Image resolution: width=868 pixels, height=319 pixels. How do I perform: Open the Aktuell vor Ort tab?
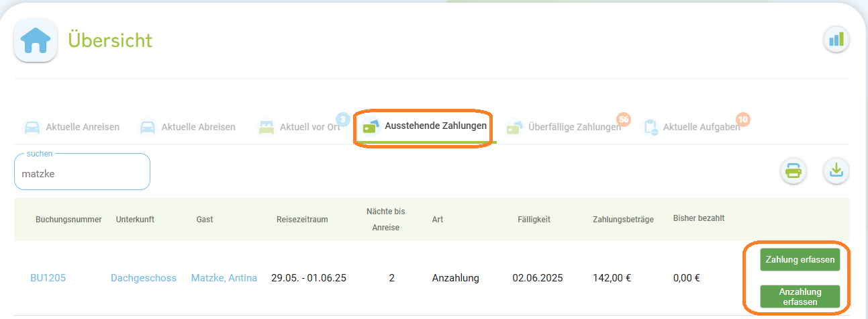tap(299, 127)
